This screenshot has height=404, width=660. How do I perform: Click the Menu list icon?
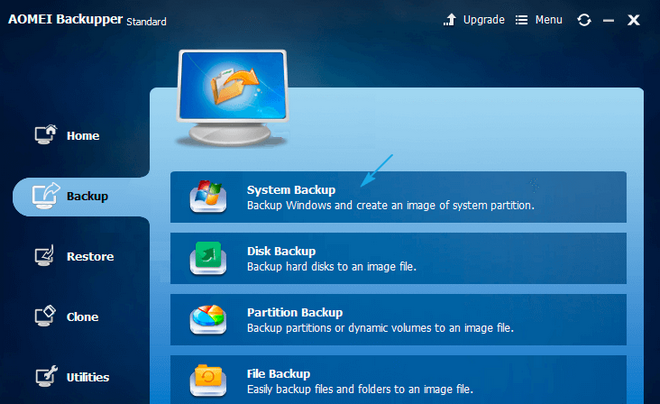coord(521,20)
